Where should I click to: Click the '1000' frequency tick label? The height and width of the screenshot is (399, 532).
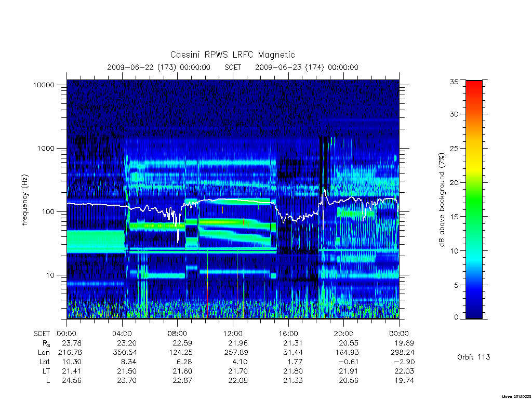(x=46, y=148)
